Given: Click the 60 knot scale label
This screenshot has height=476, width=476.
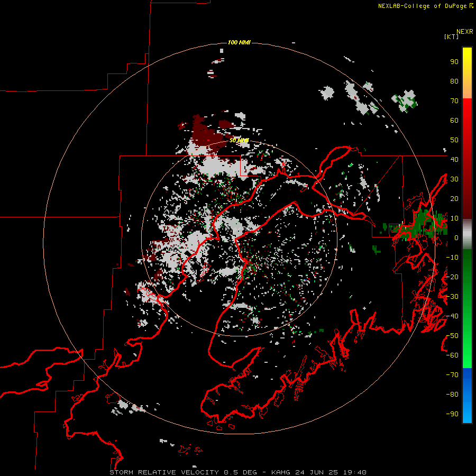Looking at the screenshot, I should pos(454,120).
